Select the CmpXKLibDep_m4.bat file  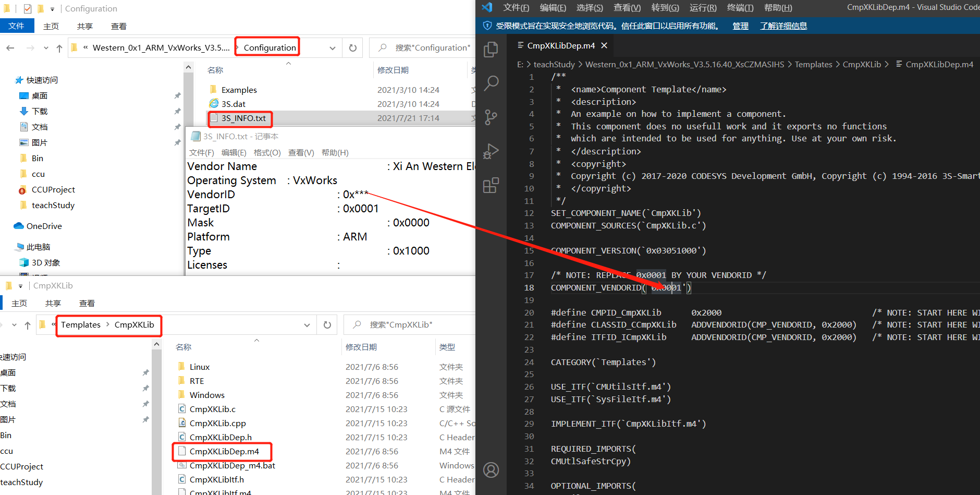(232, 466)
